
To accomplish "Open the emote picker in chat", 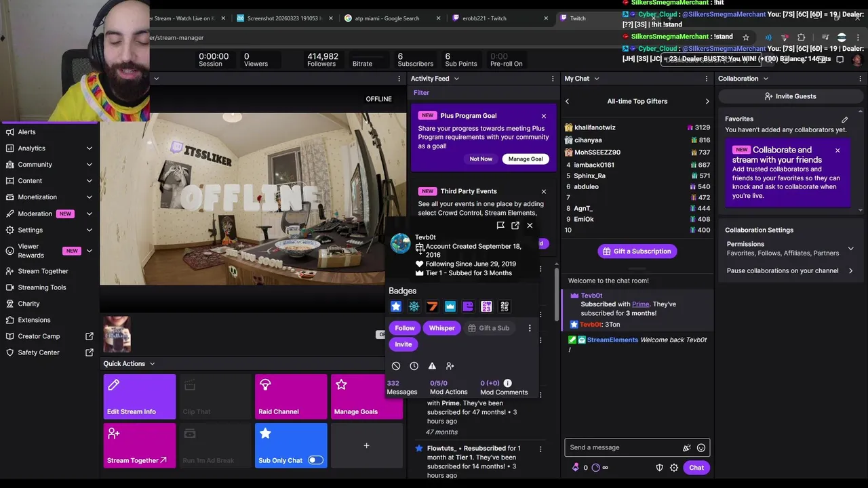I will [701, 447].
